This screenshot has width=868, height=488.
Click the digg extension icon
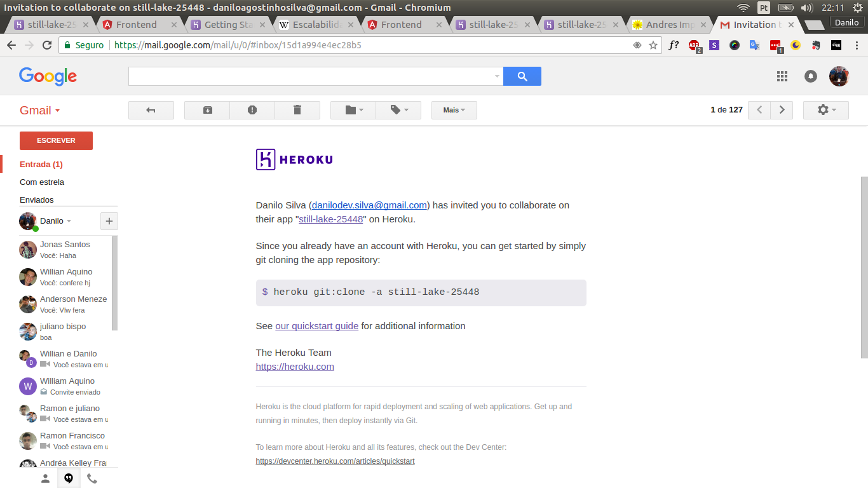(x=836, y=45)
